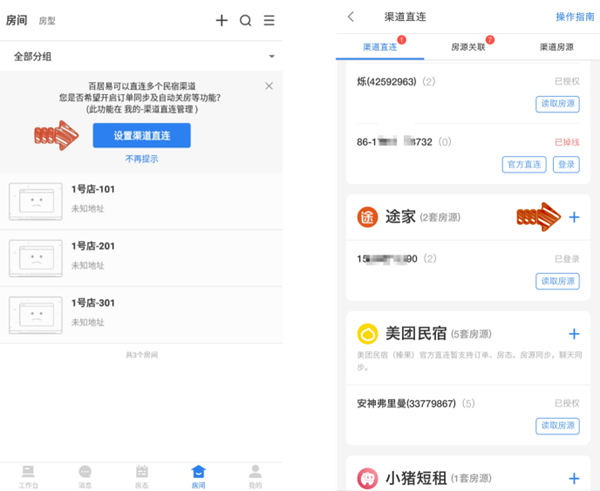The image size is (600, 491).
Task: Open the hamburger menu in rooms header
Action: tap(269, 20)
